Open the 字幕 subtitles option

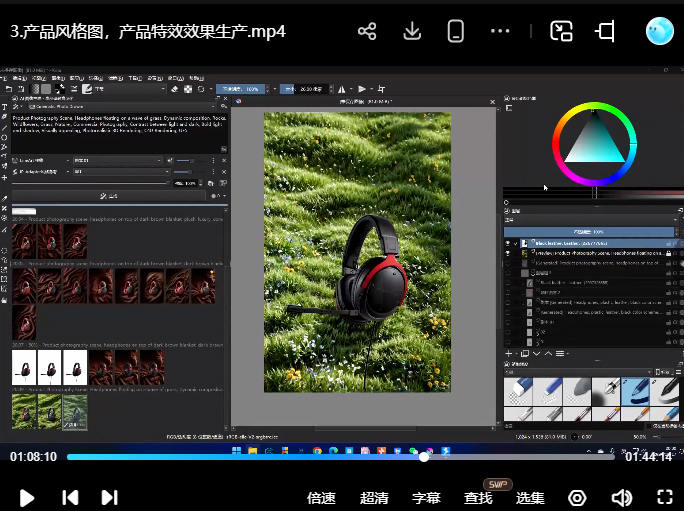coord(426,497)
